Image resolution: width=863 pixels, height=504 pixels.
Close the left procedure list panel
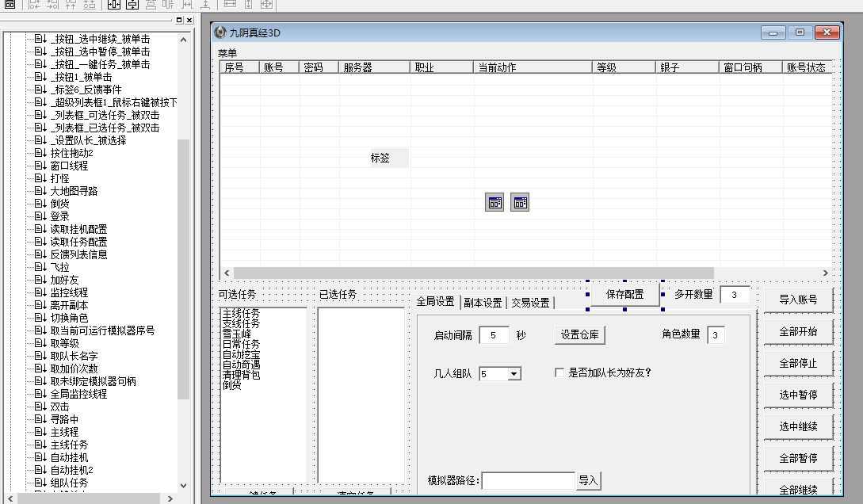click(189, 20)
